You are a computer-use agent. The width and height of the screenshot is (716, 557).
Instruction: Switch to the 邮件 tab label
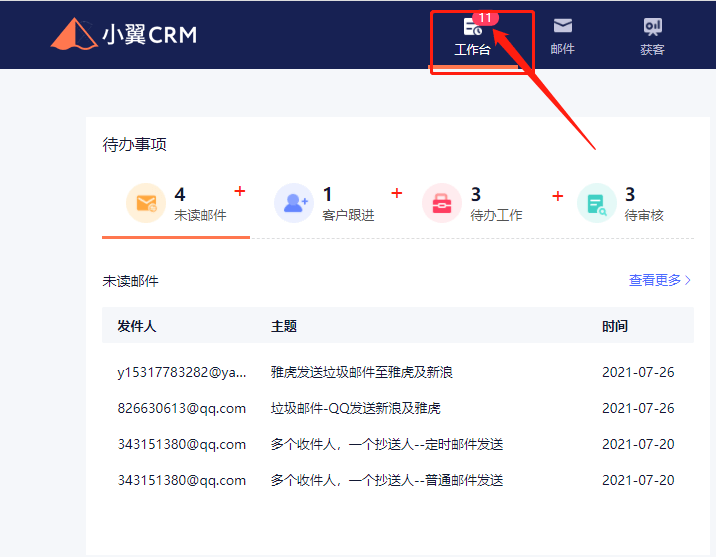point(563,49)
